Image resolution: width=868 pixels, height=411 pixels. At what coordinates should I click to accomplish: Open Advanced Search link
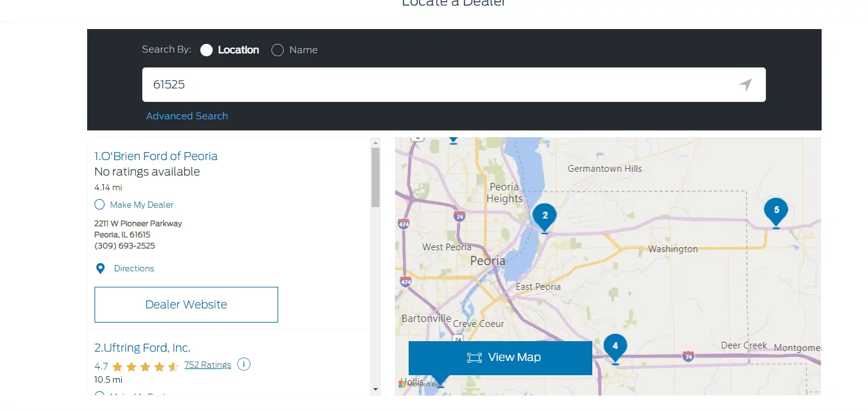click(187, 116)
